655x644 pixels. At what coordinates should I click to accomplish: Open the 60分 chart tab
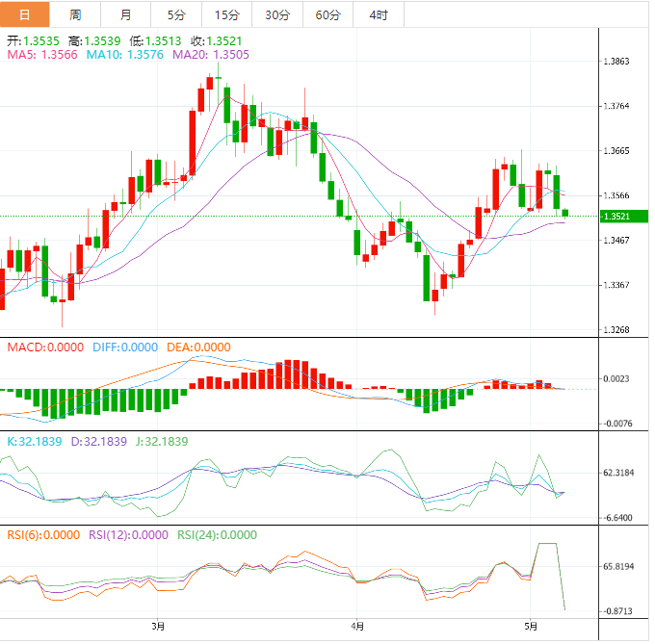click(x=327, y=14)
